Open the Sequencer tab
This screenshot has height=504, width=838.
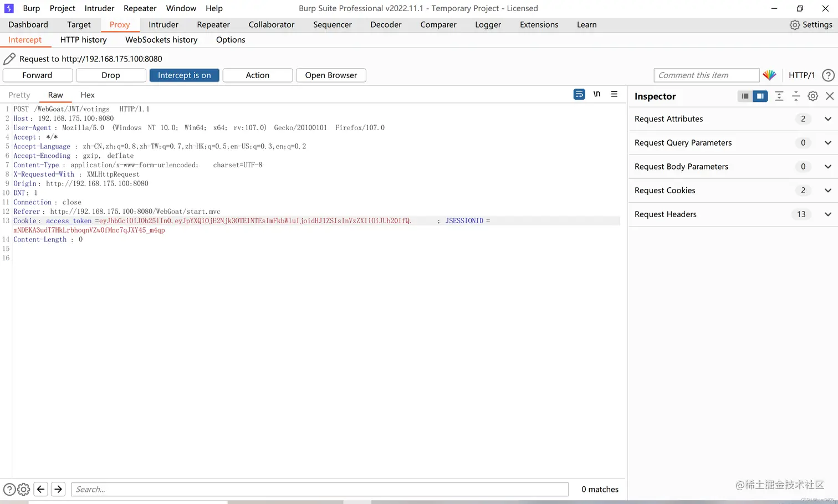[333, 25]
